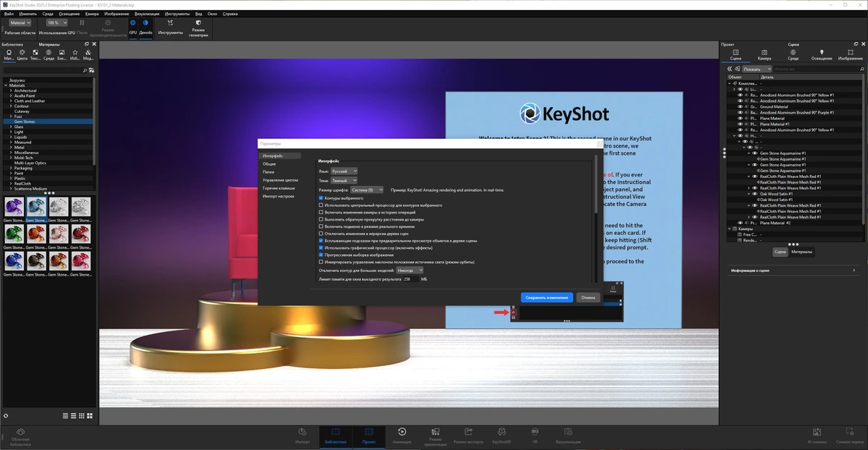Hide Ground Material row via eye icon
Viewport: 868px width, 450px height.
click(740, 106)
